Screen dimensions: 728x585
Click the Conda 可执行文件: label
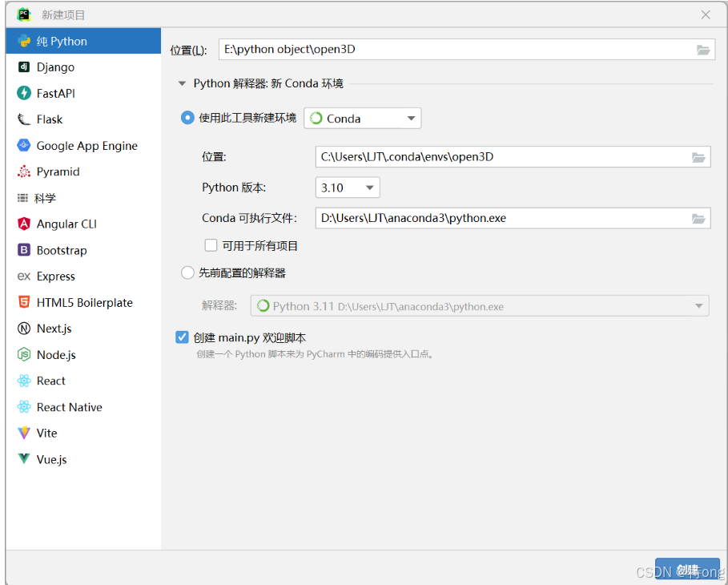pos(249,218)
